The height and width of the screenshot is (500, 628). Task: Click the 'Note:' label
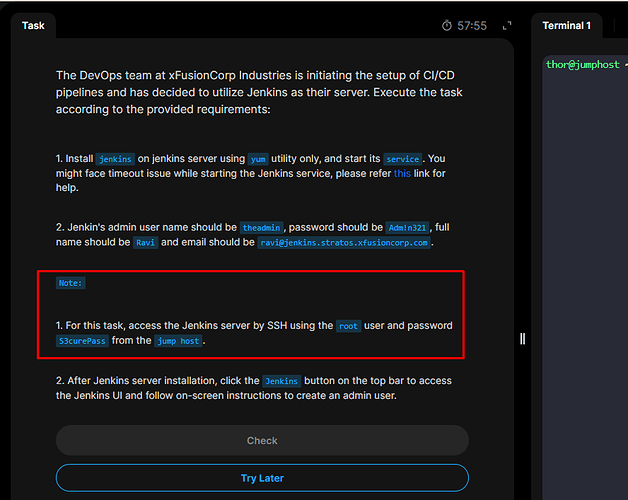70,283
